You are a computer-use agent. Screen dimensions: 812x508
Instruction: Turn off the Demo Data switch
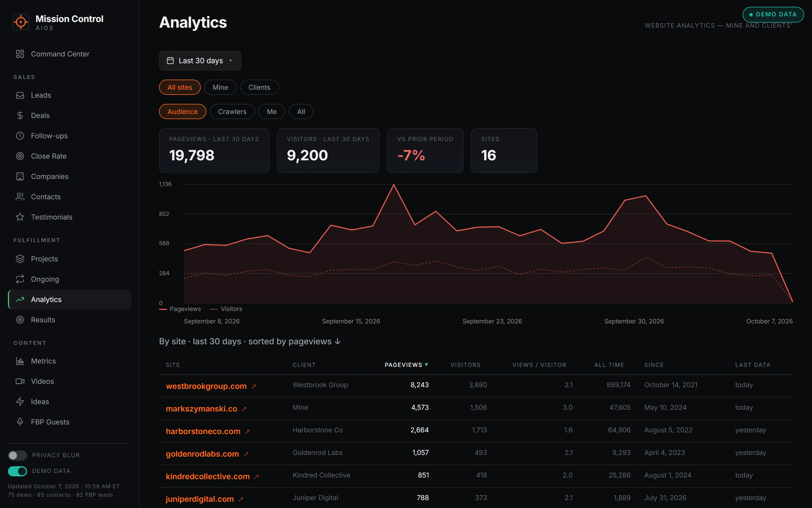coord(17,471)
